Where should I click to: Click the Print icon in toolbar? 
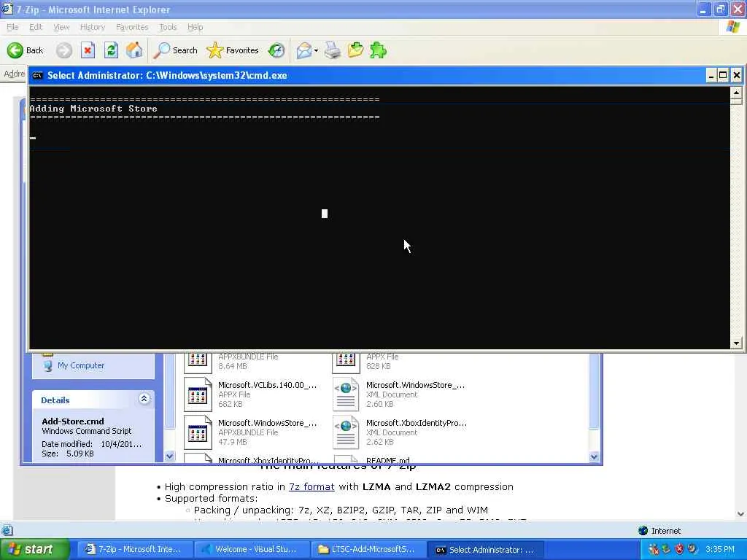tap(333, 50)
